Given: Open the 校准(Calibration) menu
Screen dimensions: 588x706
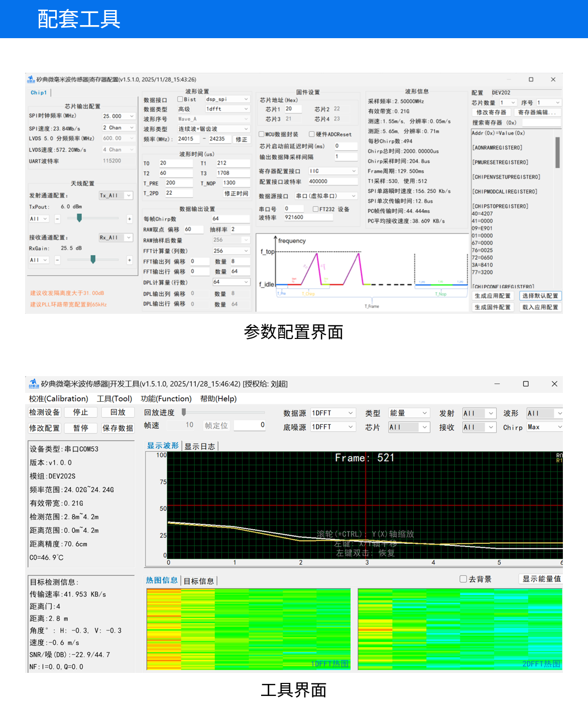Looking at the screenshot, I should [x=58, y=399].
